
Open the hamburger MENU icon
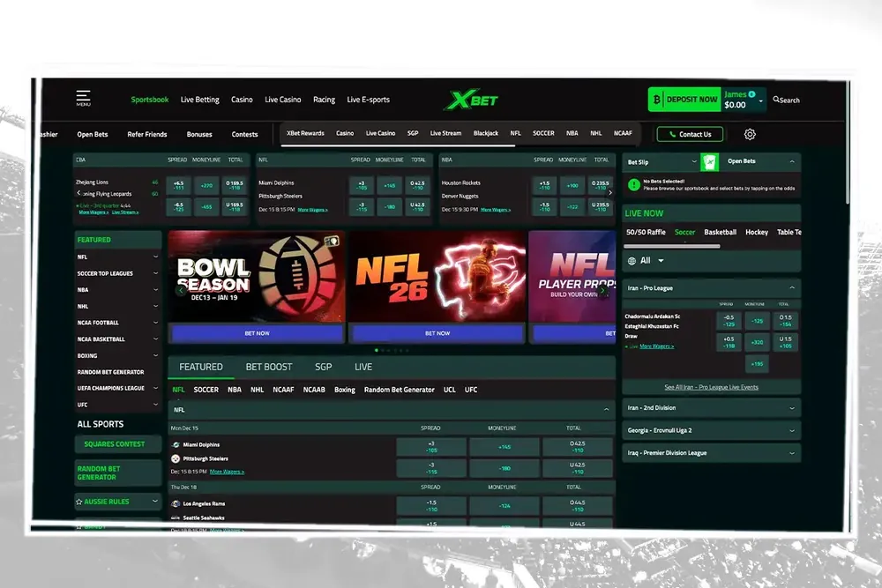[x=83, y=98]
